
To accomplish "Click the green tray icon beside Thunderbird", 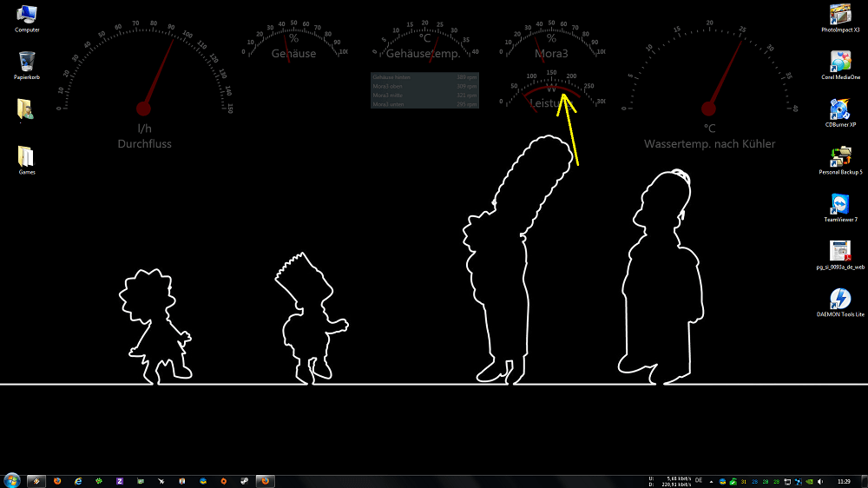I will pos(733,481).
